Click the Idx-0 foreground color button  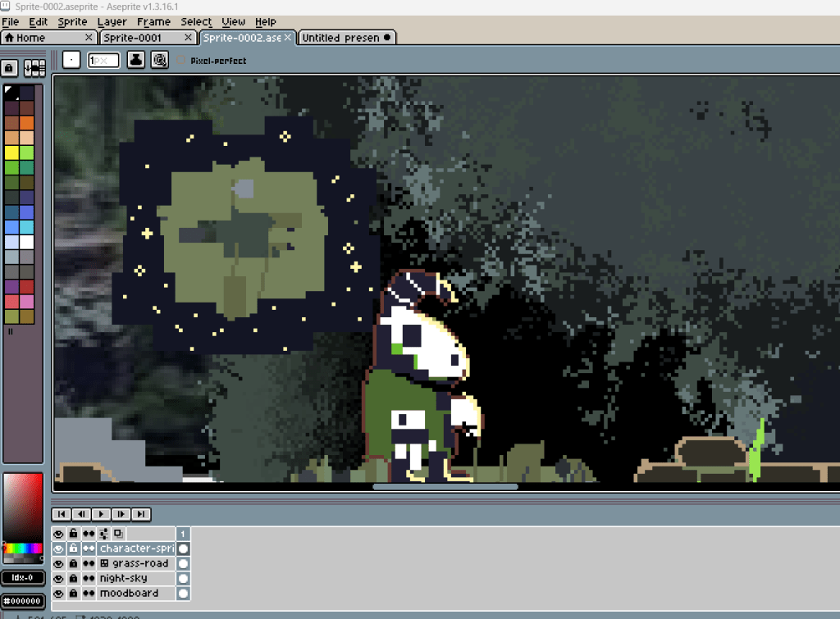pyautogui.click(x=23, y=578)
